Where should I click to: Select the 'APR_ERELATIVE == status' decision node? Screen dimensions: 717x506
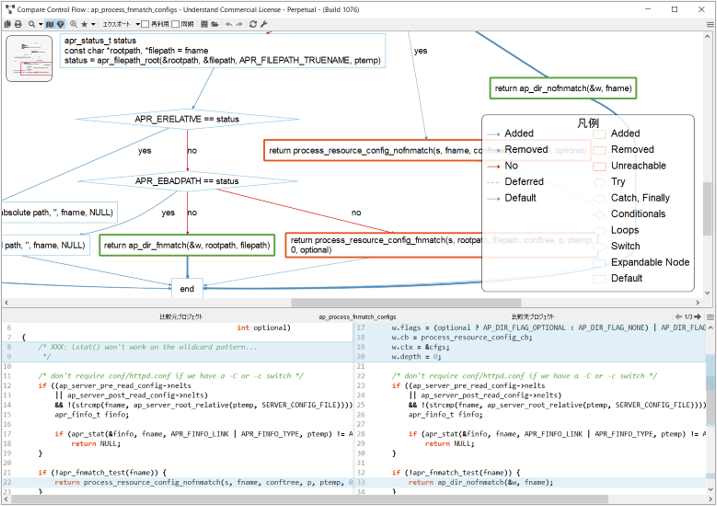(x=187, y=119)
